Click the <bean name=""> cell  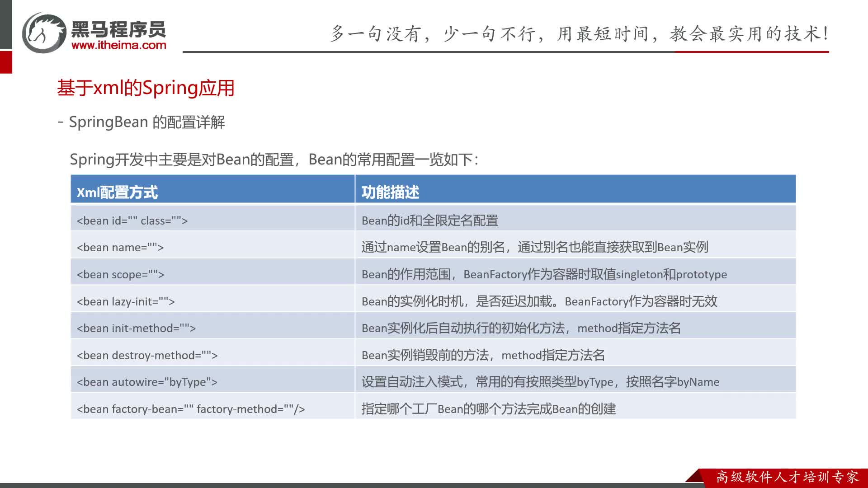click(212, 245)
